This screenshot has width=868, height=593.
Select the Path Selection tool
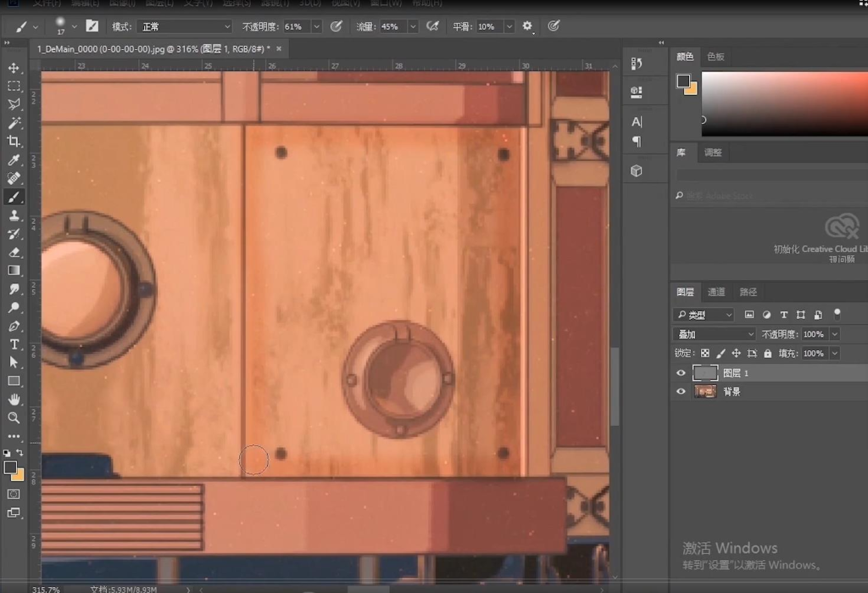tap(14, 362)
